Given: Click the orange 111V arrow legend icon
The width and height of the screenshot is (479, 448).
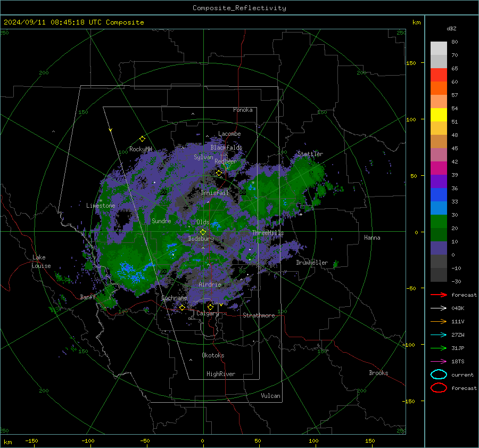Looking at the screenshot, I should (x=439, y=321).
